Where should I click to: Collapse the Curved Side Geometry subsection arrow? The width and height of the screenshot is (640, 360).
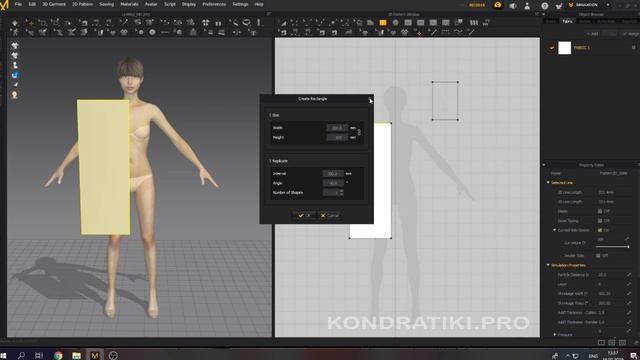(554, 230)
